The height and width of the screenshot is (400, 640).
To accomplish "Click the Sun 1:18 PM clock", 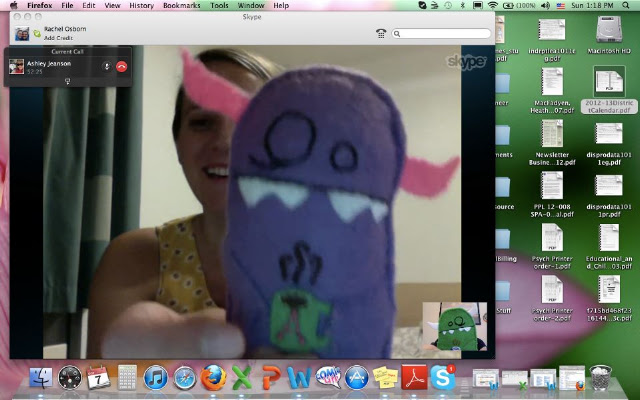I will tap(592, 5).
